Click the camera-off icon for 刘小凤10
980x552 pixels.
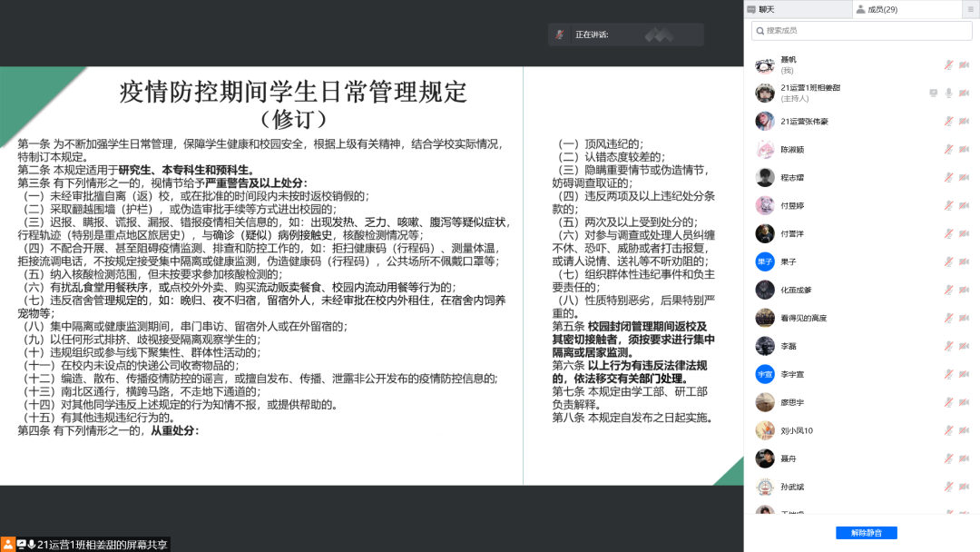tap(964, 430)
